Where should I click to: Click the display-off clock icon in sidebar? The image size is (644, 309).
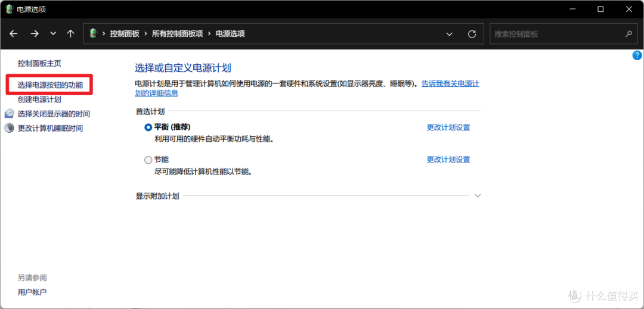pos(9,114)
